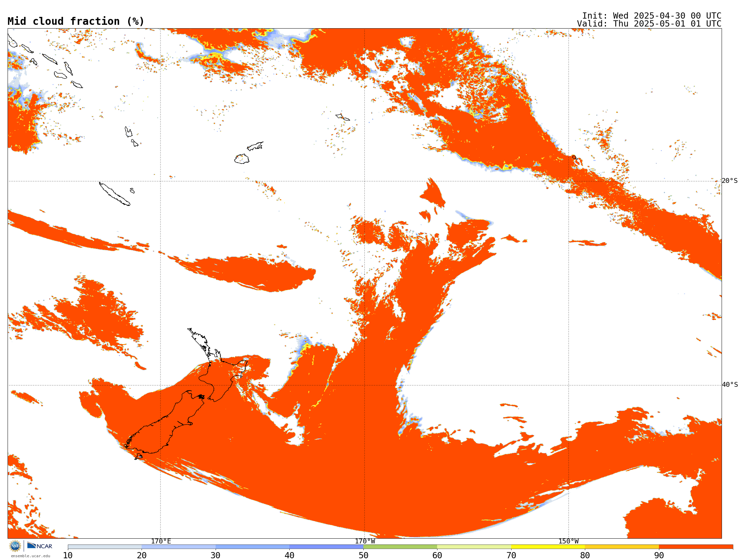Select the 'Init: Wed 2025-04-30 00 UTC' text

pos(652,16)
